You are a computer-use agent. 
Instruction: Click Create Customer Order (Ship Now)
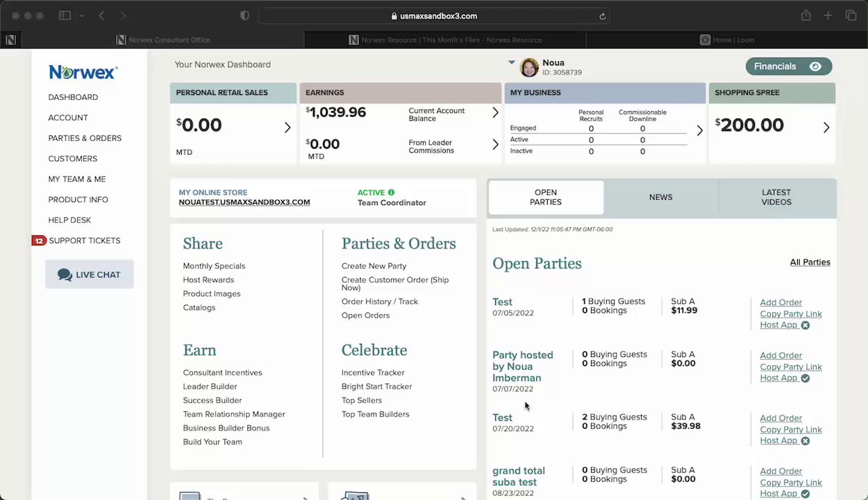[x=395, y=283]
